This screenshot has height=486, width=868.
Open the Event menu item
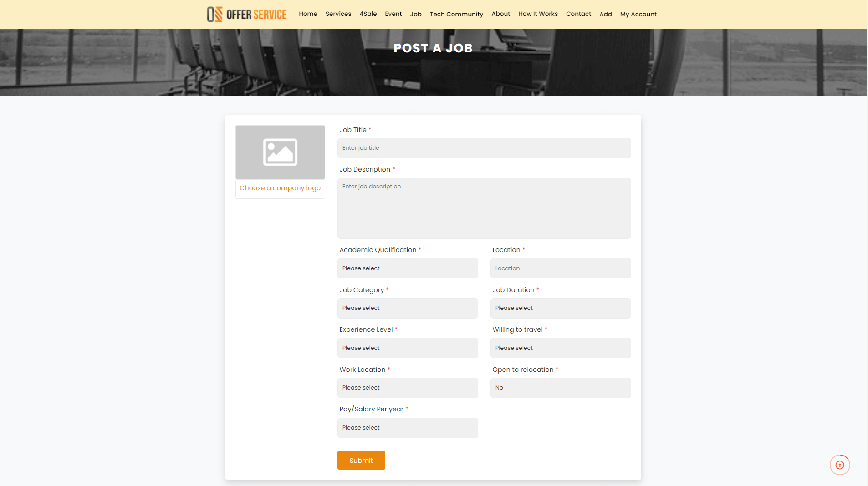pos(393,14)
